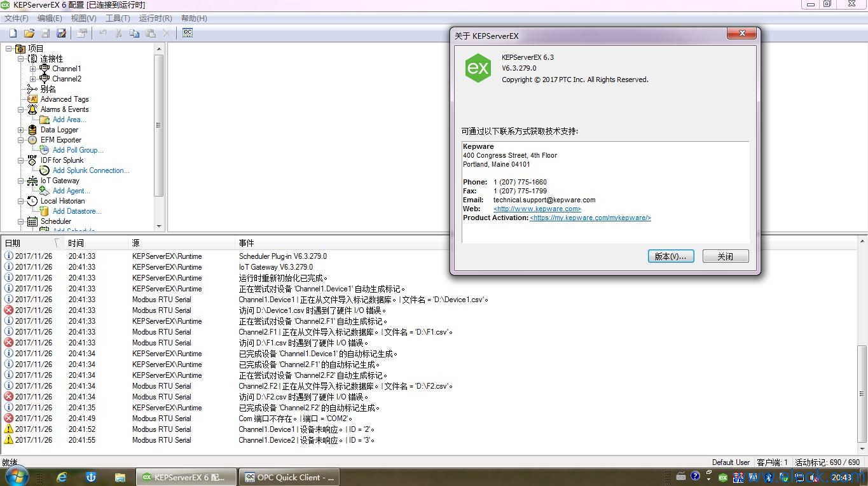This screenshot has width=868, height=486.
Task: Sort the event log by 日期 column
Action: [32, 243]
